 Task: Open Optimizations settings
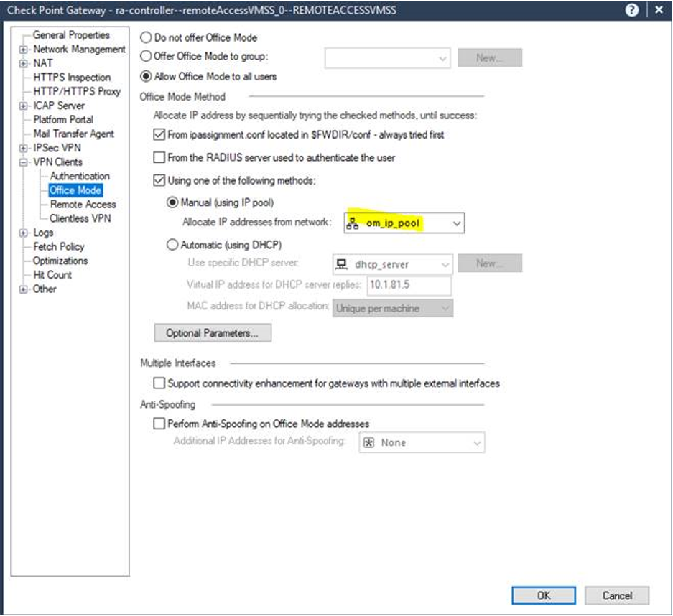[60, 261]
